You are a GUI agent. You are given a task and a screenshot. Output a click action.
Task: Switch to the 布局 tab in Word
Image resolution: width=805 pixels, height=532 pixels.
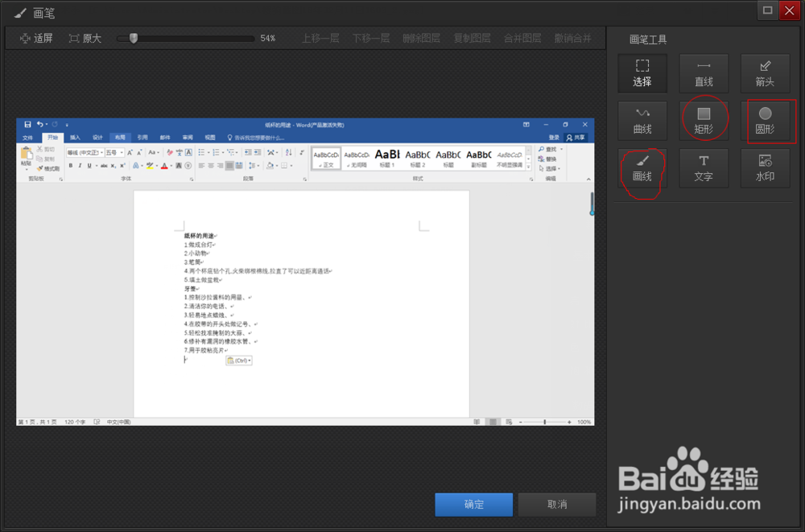pyautogui.click(x=120, y=138)
